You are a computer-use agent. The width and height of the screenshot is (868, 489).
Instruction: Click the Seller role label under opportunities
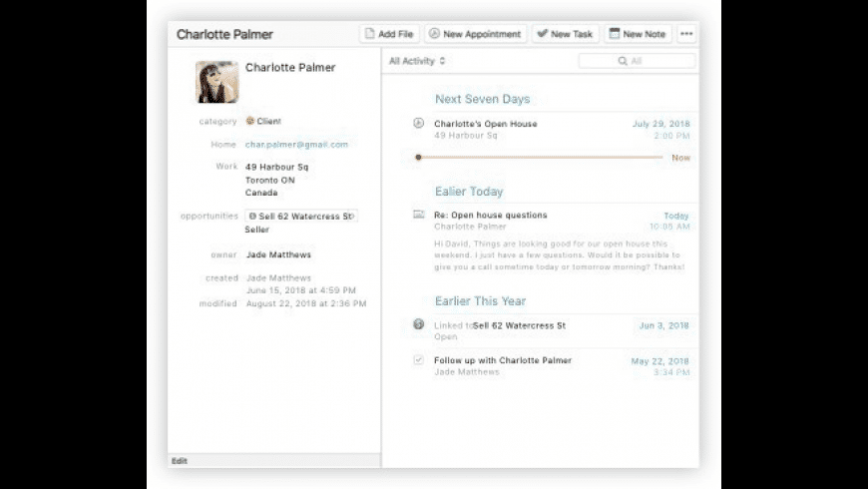coord(256,230)
